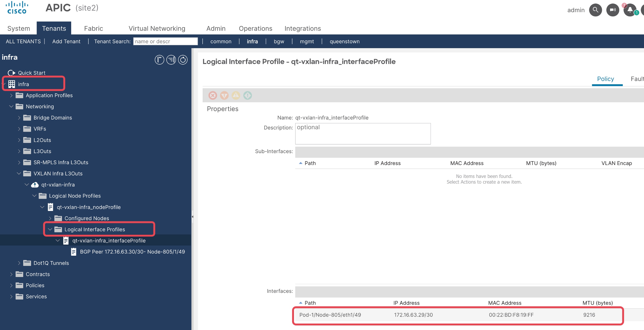This screenshot has width=644, height=330.
Task: Collapse the Networking node
Action: (11, 106)
